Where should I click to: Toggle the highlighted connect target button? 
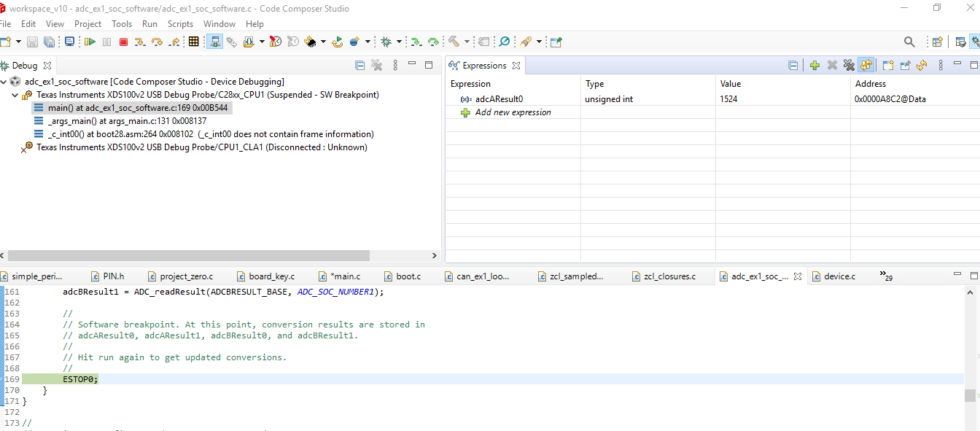(x=215, y=42)
